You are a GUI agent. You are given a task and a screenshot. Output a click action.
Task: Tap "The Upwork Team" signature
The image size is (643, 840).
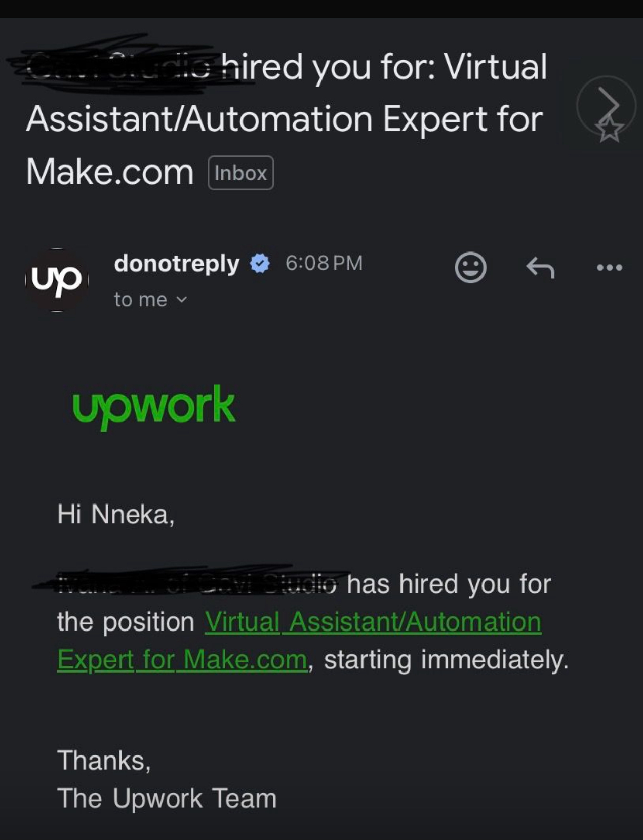[167, 798]
